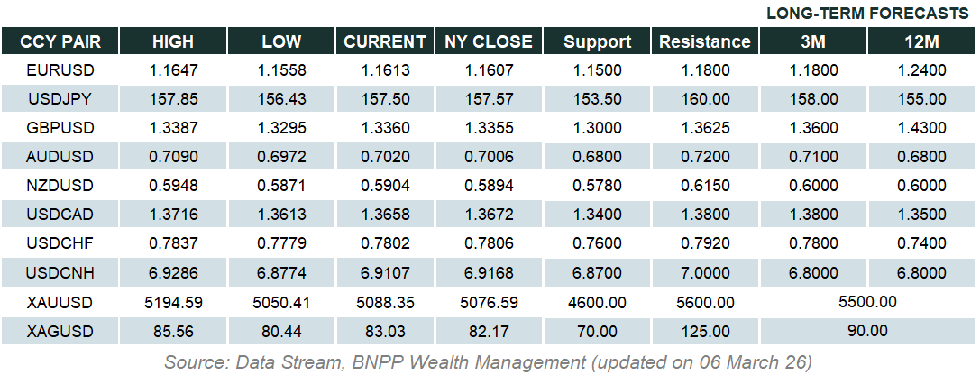Screen dimensions: 980x375
Task: Click the USDCAD NY close 1.3672
Action: point(489,215)
